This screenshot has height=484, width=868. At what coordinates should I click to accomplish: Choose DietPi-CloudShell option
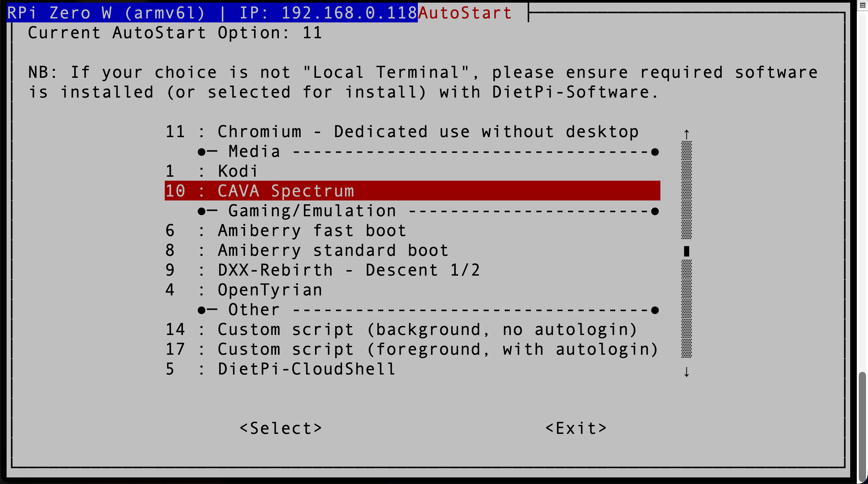tap(412, 369)
